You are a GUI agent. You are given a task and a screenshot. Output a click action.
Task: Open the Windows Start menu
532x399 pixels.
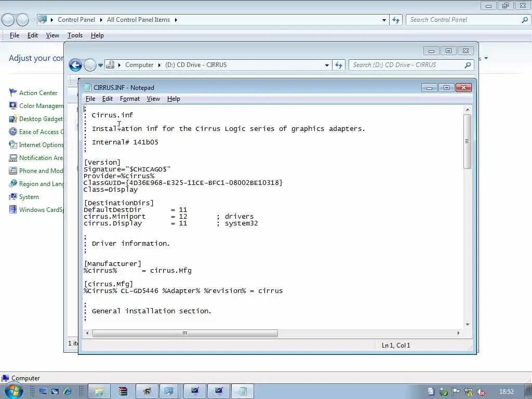(14, 391)
